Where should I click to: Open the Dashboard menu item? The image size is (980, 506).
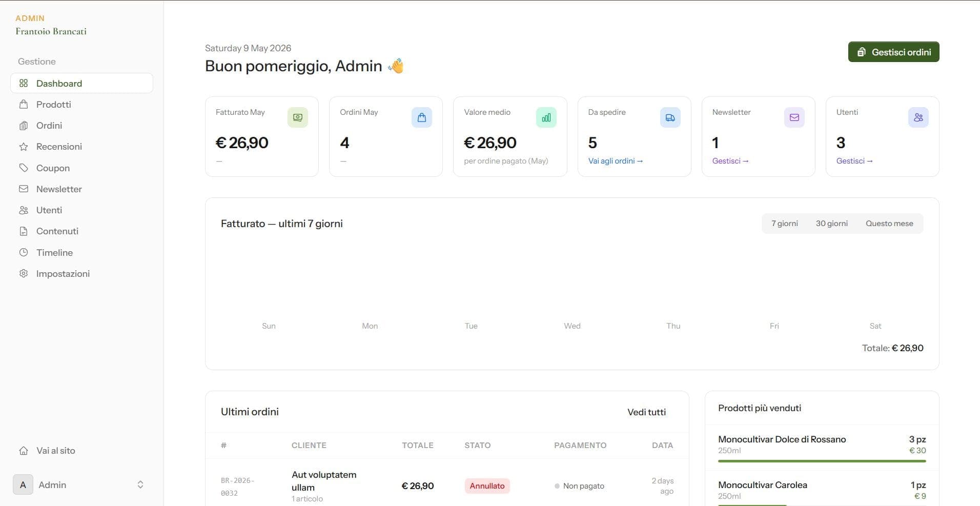(81, 83)
